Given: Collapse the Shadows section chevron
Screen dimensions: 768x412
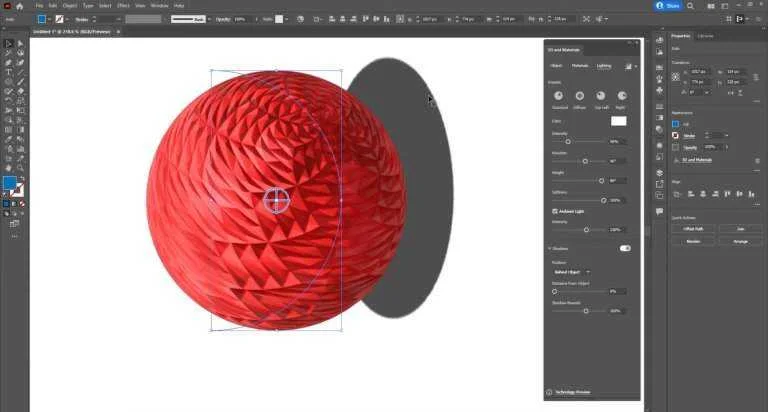Looking at the screenshot, I should coord(549,249).
